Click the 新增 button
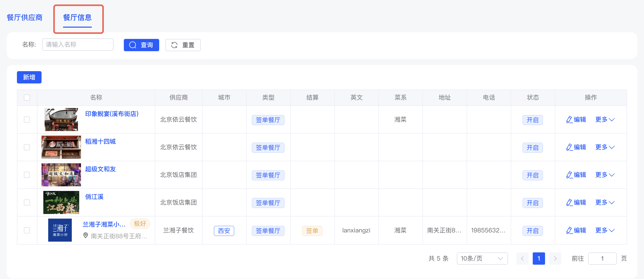 29,77
